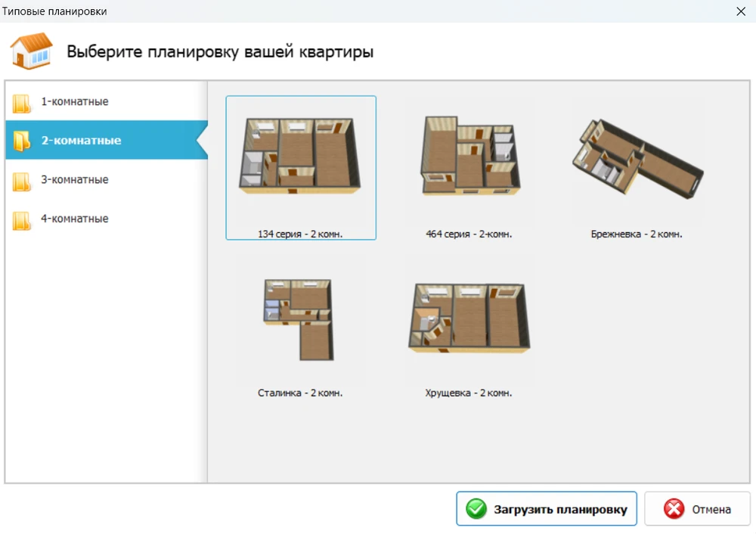Click the folder icon beside 4-комнатные
The width and height of the screenshot is (756, 534).
(22, 219)
